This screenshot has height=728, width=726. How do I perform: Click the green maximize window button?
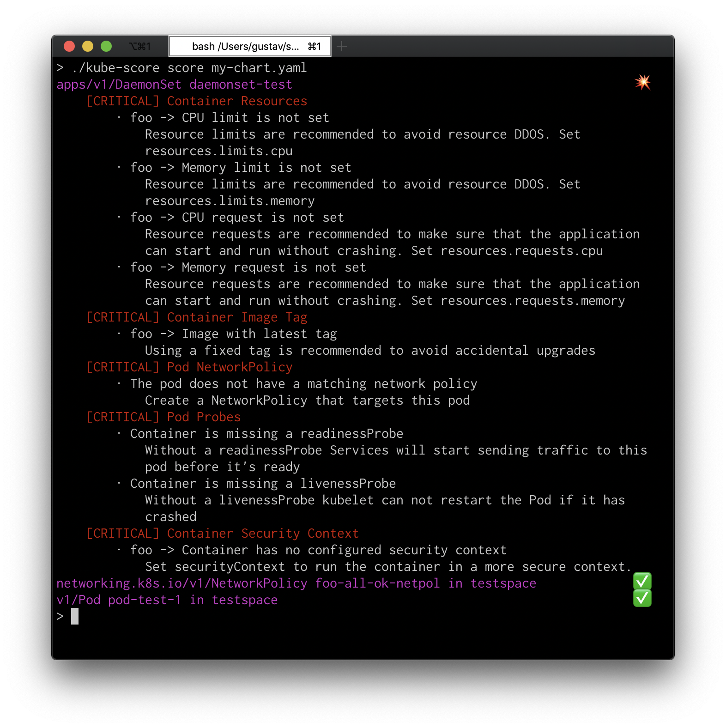pos(106,46)
